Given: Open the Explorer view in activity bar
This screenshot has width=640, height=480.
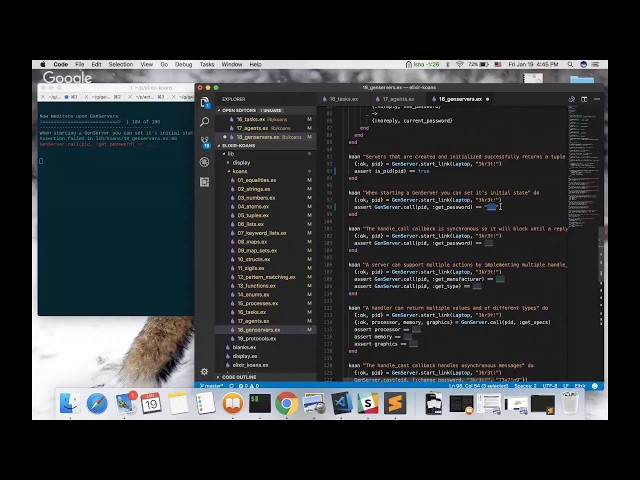Looking at the screenshot, I should [205, 102].
